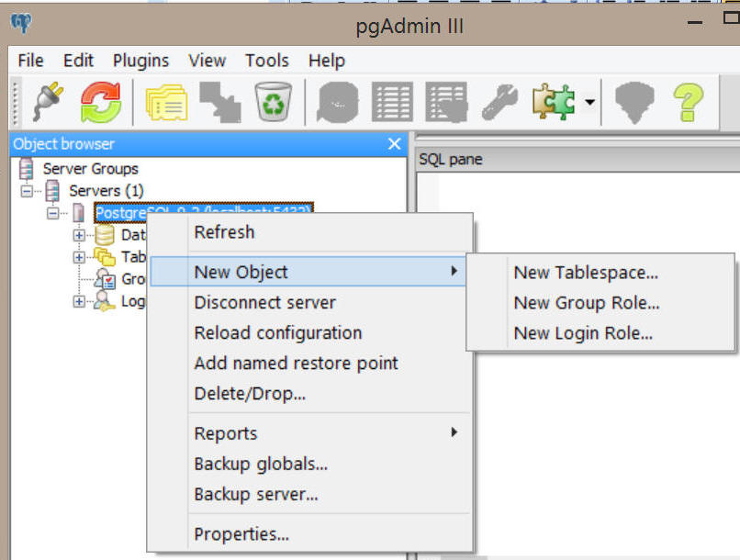Click the Tablespaces folder icon

point(105,257)
